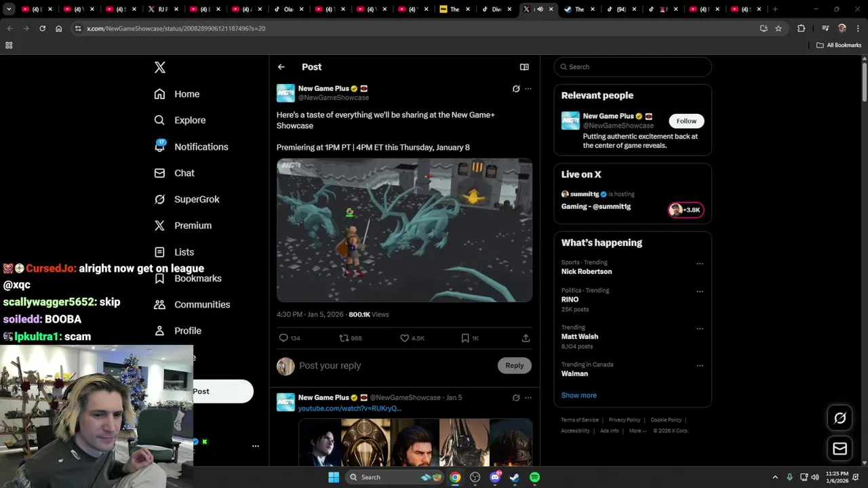Screen dimensions: 868x488
Task: Open more options for RINO trend
Action: [x=700, y=291]
